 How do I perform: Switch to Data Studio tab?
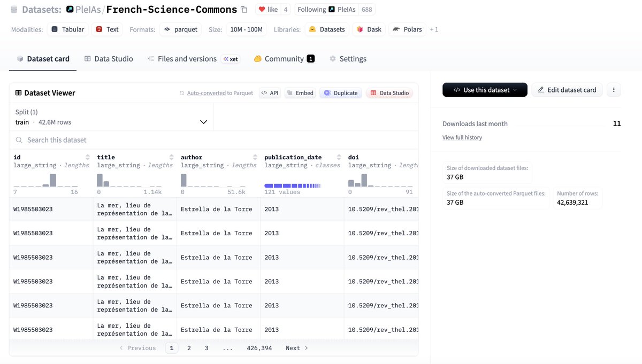[x=109, y=59]
